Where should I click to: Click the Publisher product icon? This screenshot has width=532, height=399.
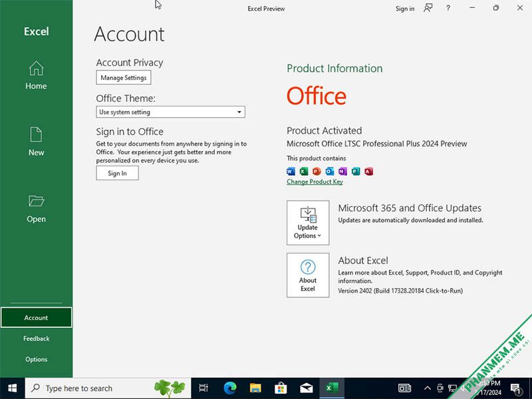coord(356,172)
